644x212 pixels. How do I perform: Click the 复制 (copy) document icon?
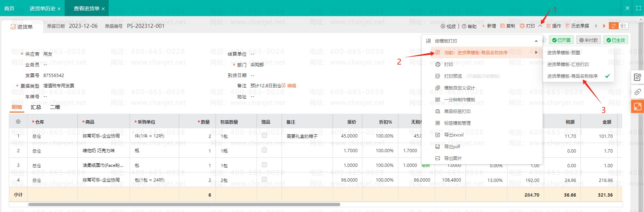point(503,26)
